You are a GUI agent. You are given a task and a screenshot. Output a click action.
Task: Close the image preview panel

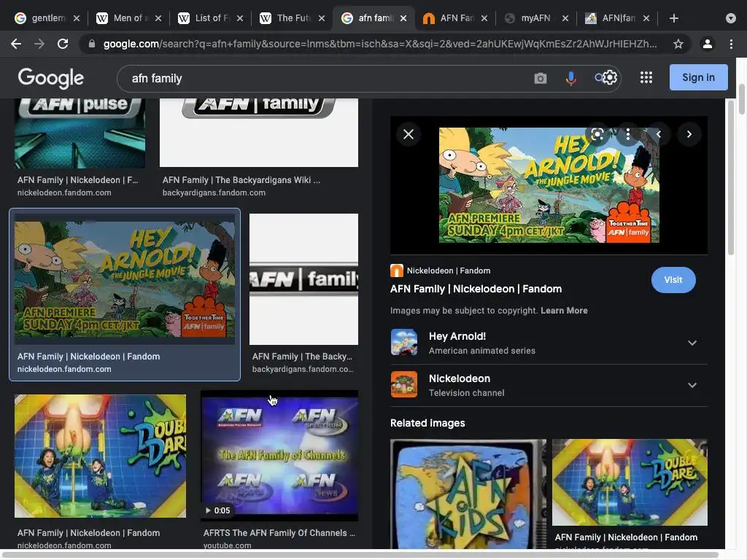409,134
